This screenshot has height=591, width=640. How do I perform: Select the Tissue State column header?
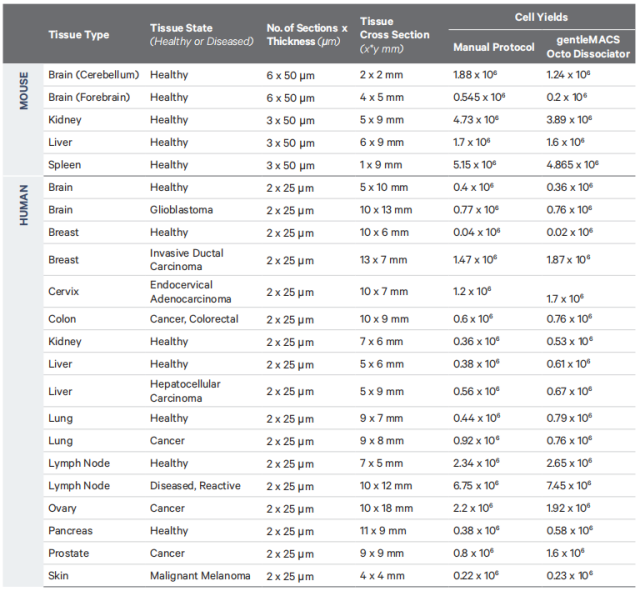(x=183, y=28)
